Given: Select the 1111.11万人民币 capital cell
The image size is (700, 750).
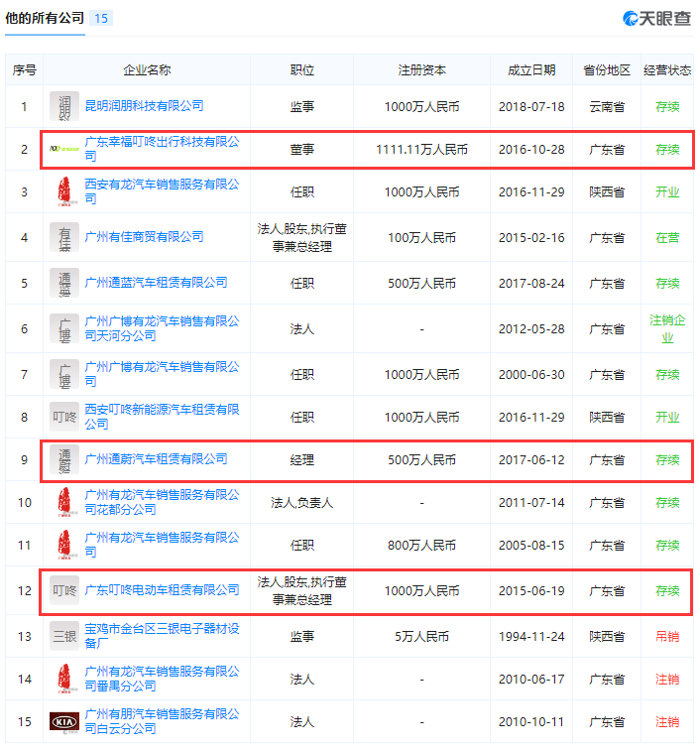Looking at the screenshot, I should pos(421,150).
